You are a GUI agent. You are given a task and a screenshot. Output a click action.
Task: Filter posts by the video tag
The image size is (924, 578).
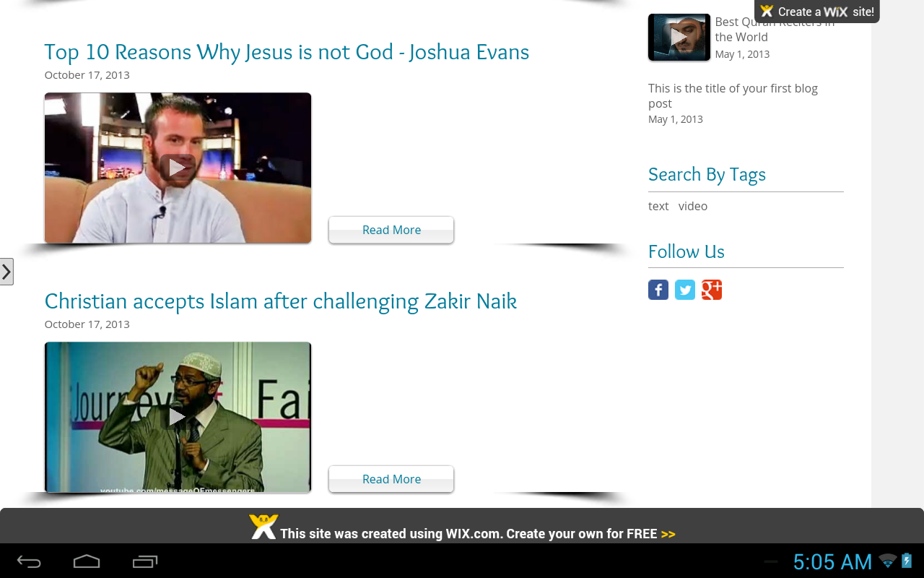(693, 206)
